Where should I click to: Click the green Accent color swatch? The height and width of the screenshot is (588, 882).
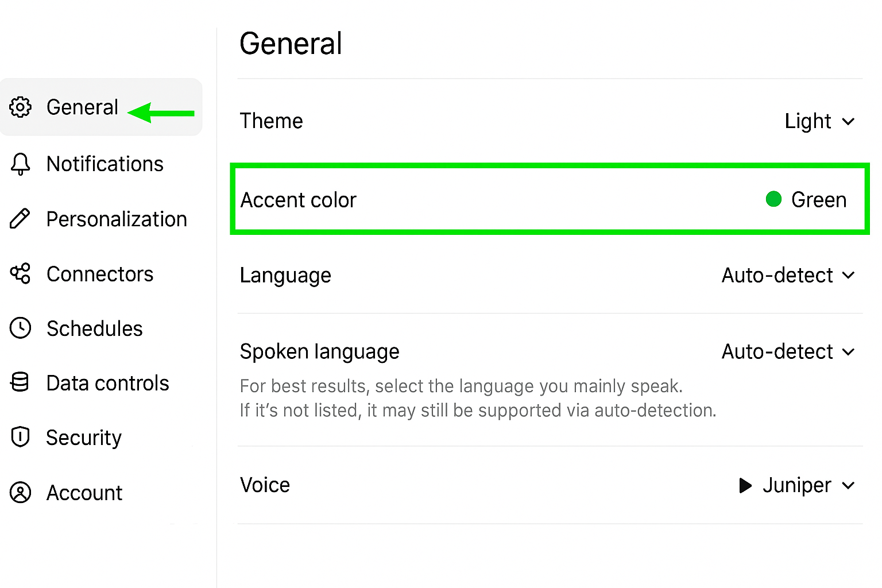click(773, 199)
